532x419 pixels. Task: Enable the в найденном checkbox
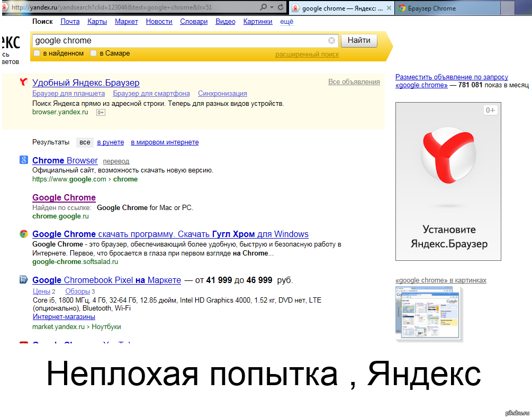pyautogui.click(x=37, y=53)
